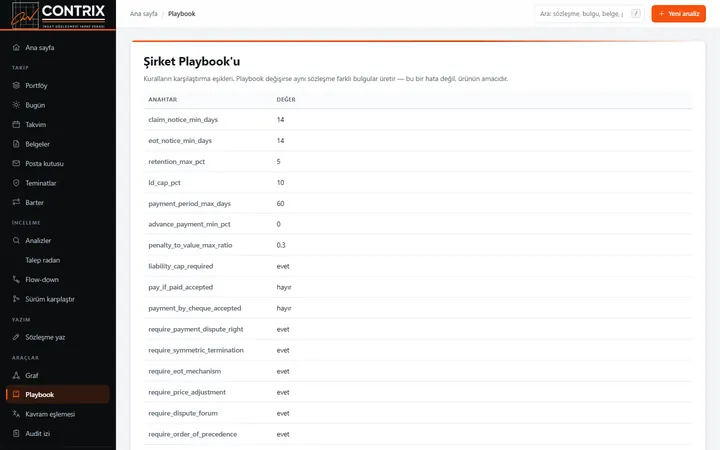Open Sözleşme yaz pencil icon

(x=16, y=337)
